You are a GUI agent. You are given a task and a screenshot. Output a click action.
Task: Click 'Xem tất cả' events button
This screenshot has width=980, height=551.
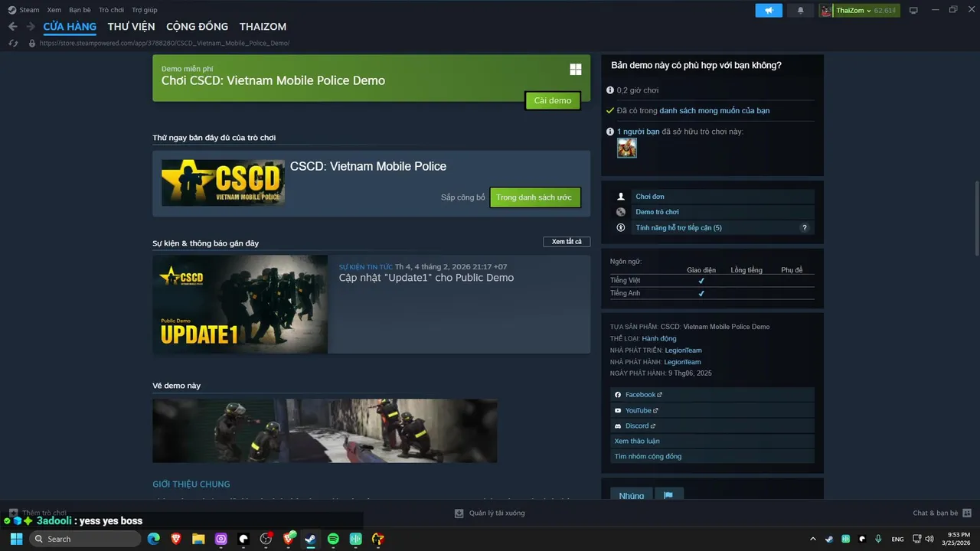567,242
